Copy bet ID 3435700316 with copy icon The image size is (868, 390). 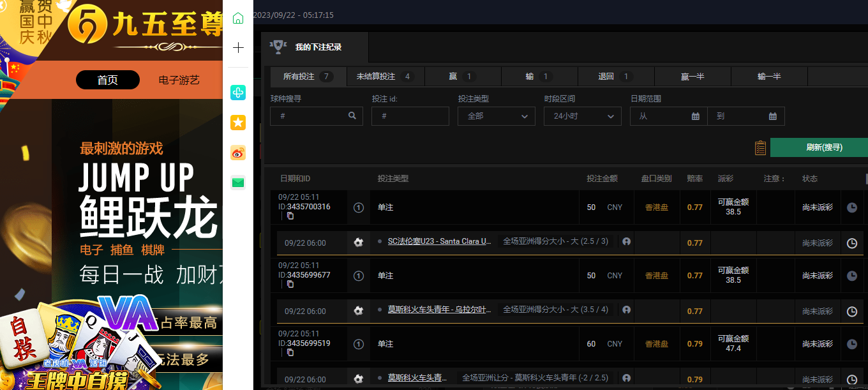click(290, 216)
